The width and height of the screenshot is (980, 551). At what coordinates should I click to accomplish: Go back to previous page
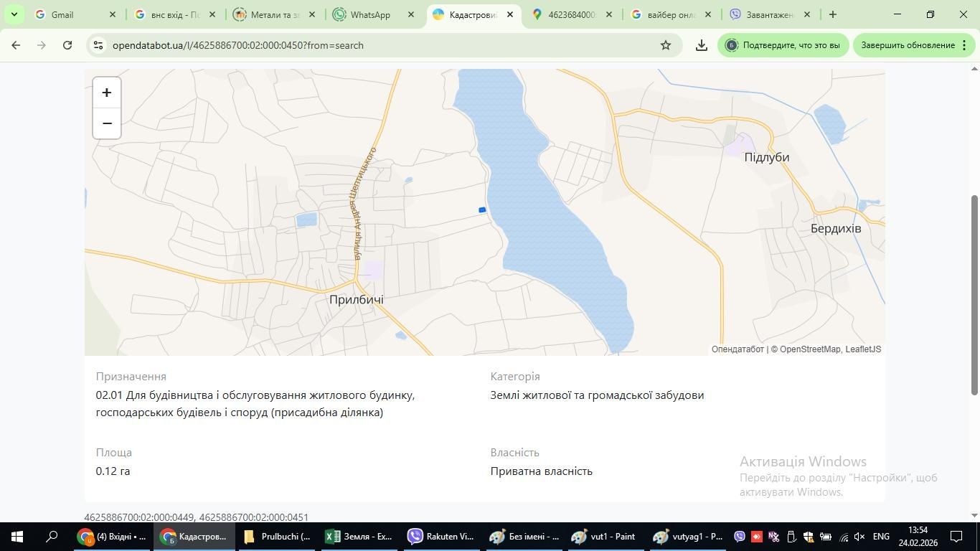[16, 45]
